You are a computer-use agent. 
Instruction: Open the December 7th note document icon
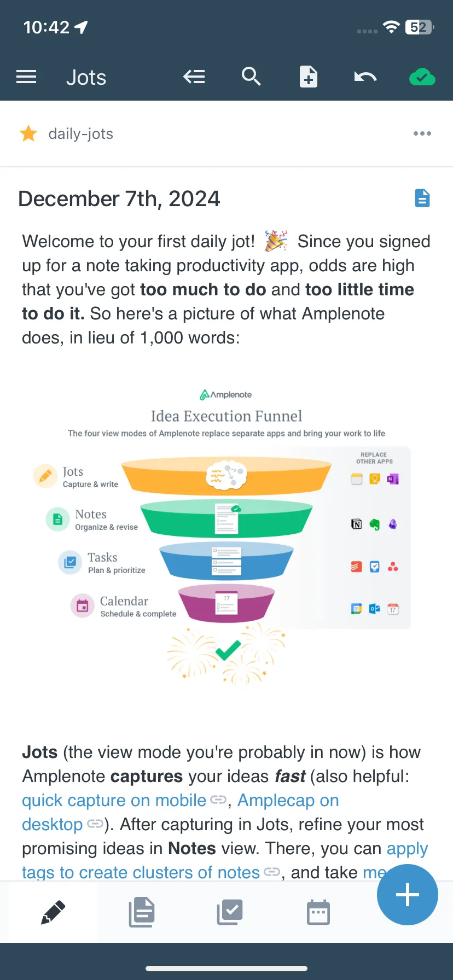tap(422, 198)
